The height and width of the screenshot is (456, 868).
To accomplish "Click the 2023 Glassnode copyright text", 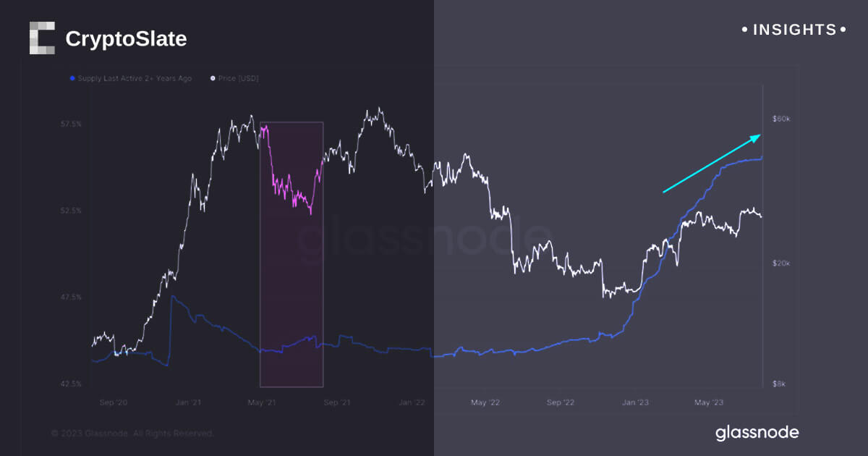I will click(132, 434).
